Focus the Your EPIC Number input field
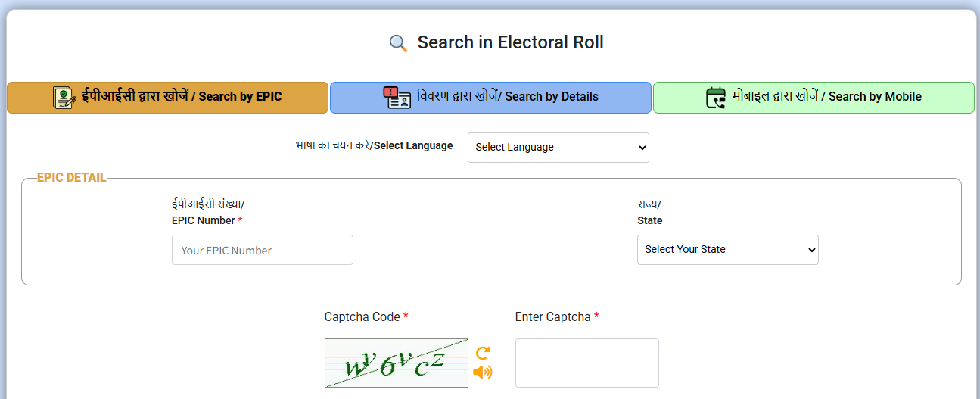The image size is (980, 399). pyautogui.click(x=263, y=250)
